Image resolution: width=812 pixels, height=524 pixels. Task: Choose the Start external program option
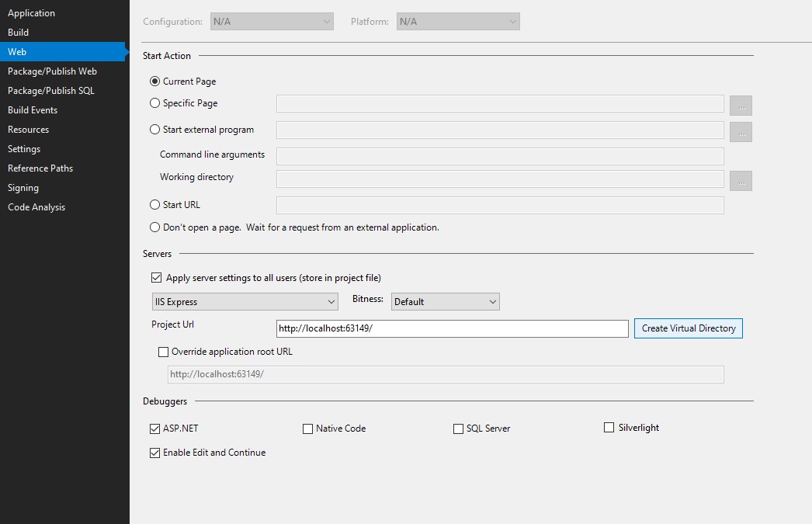[x=155, y=130]
